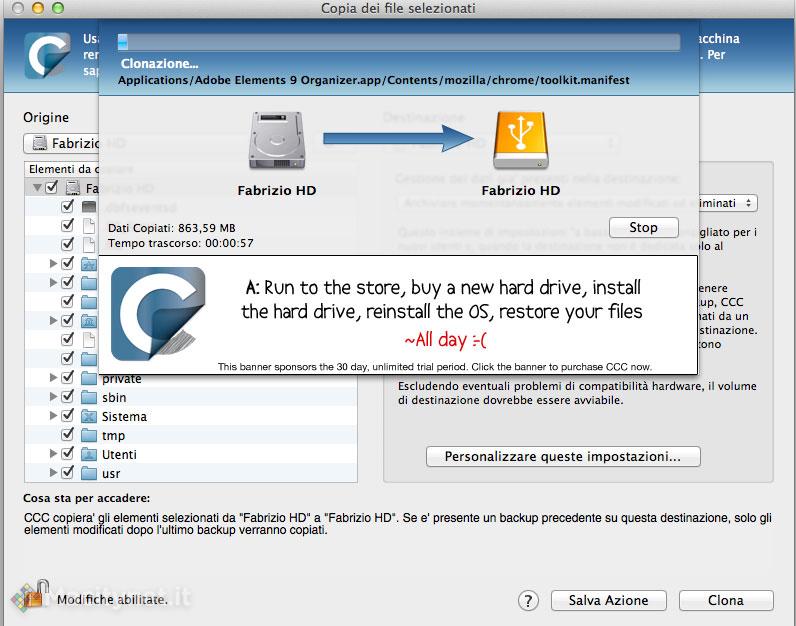Click the 'Modifiche abilitate.' label

112,600
